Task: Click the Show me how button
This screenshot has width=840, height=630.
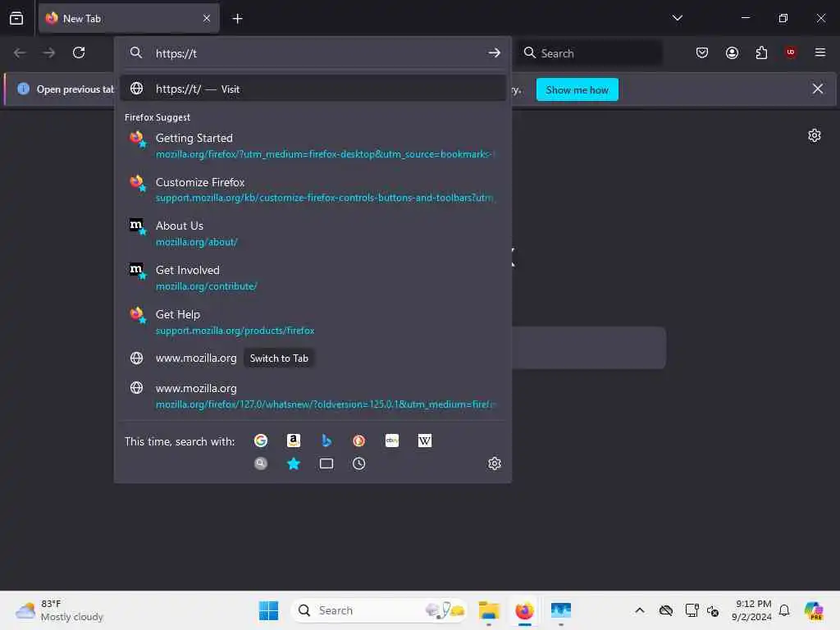Action: (x=577, y=89)
